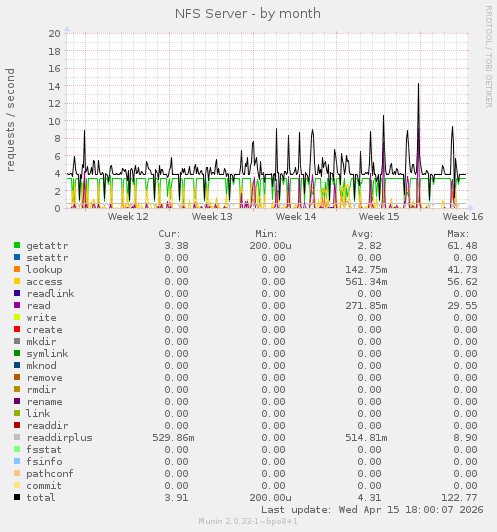Click the write legend label
This screenshot has width=497, height=532.
pos(41,318)
